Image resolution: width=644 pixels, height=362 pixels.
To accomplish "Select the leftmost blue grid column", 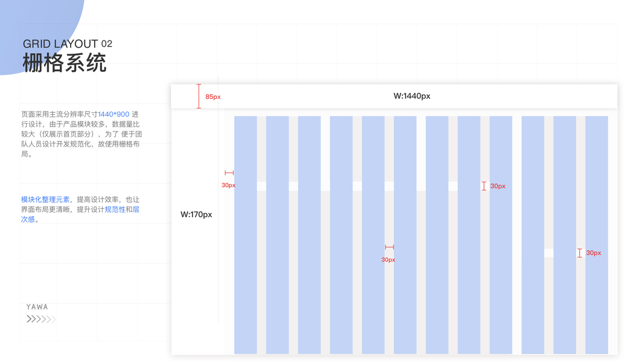I will pos(246,235).
